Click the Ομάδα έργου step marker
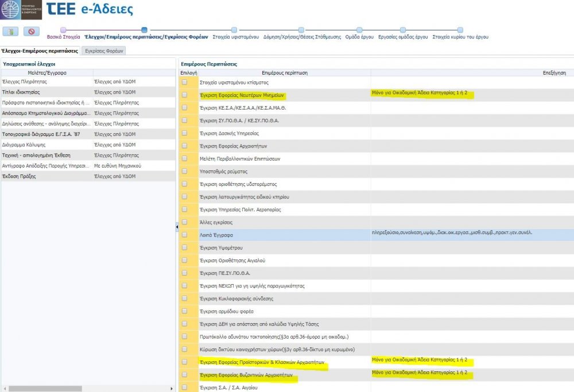Screen dimensions: 574x392 tap(359, 30)
